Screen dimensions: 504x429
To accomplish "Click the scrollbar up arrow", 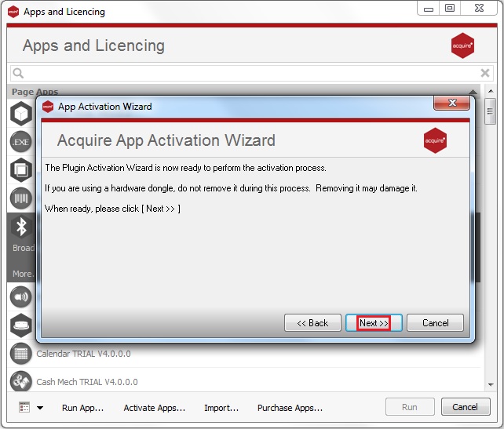I will tap(491, 91).
